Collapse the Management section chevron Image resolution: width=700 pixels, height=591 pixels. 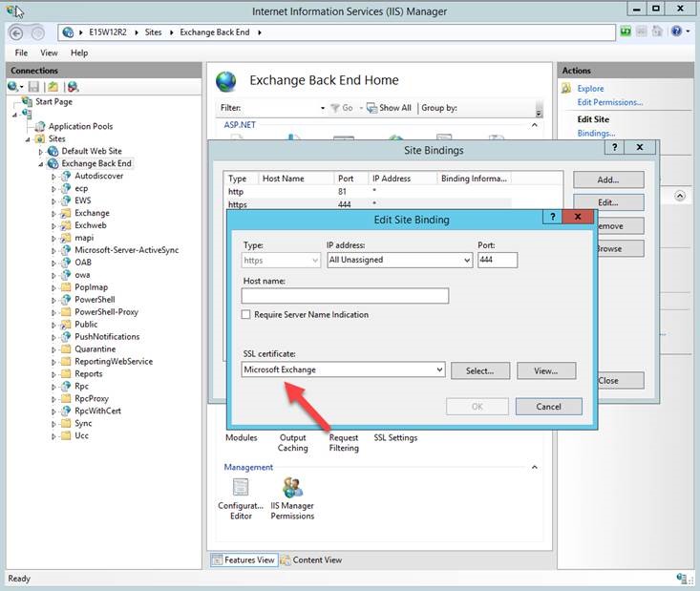[535, 467]
